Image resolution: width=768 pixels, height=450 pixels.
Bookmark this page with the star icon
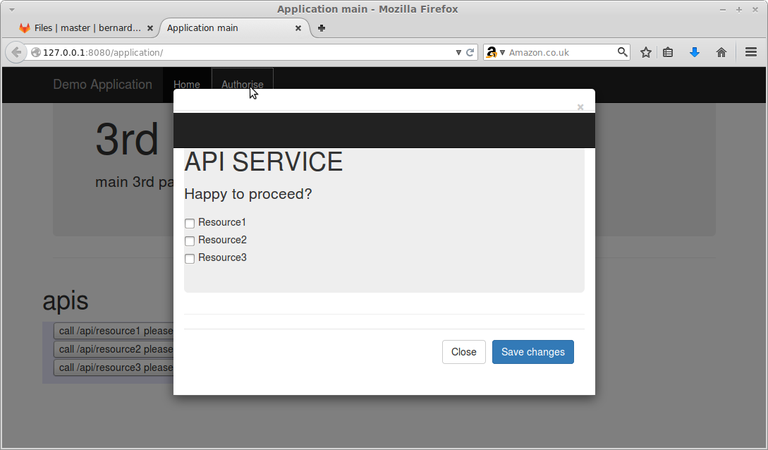(646, 52)
